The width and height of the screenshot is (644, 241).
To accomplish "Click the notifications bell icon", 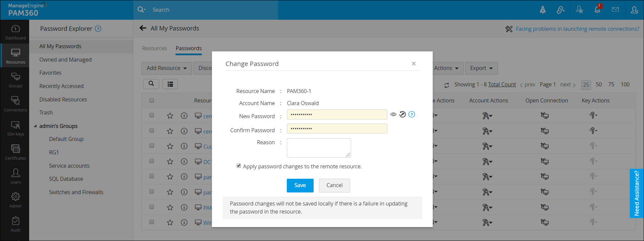I will click(597, 10).
